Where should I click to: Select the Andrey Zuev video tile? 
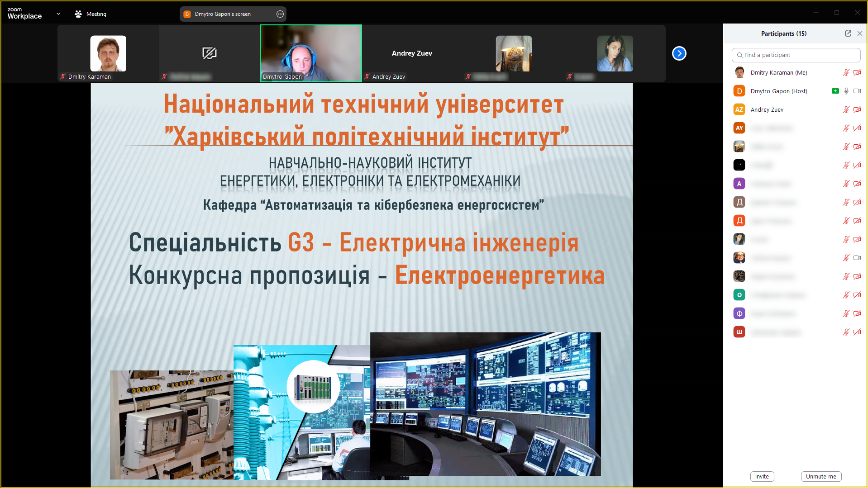click(412, 53)
